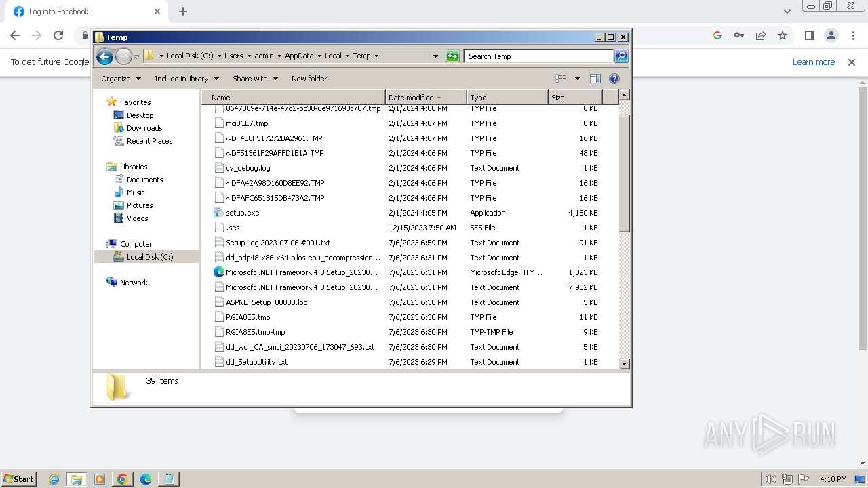Select the ASPNETSetup_00000.log file
This screenshot has width=868, height=488.
(x=267, y=302)
